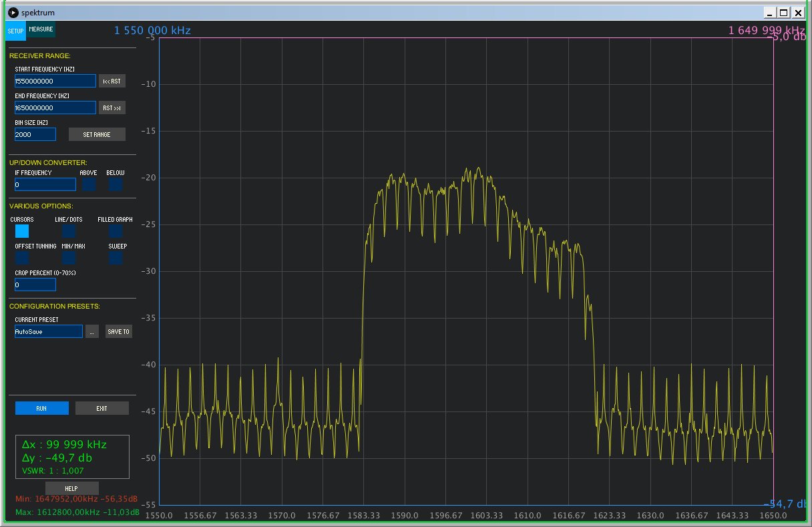812x527 pixels.
Task: Enable the MIN/MAX toggle
Action: 69,258
